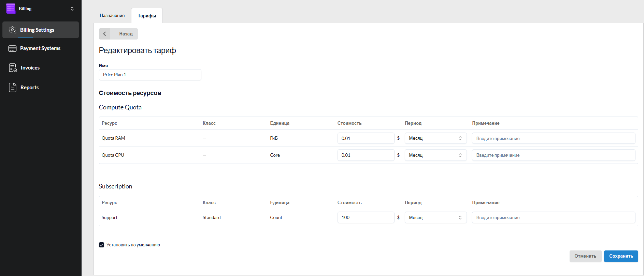Image resolution: width=644 pixels, height=276 pixels.
Task: Click the Стоимость ресурсов heading
Action: [130, 93]
